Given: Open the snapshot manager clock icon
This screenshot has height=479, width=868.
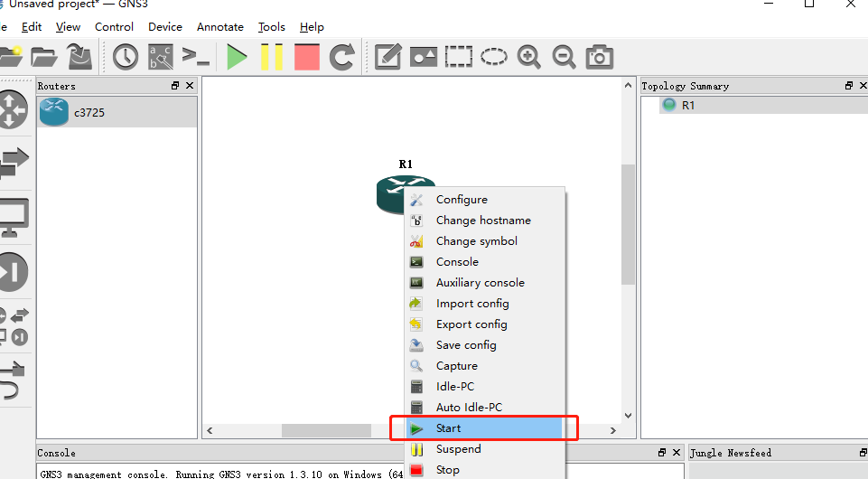Looking at the screenshot, I should point(126,57).
